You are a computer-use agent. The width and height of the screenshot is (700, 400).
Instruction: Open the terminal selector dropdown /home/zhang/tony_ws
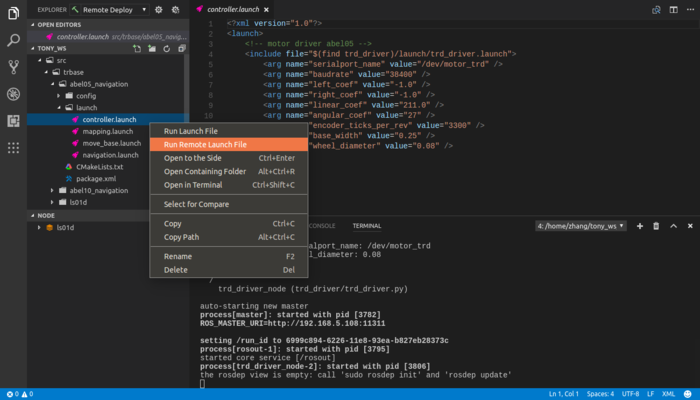click(x=580, y=226)
